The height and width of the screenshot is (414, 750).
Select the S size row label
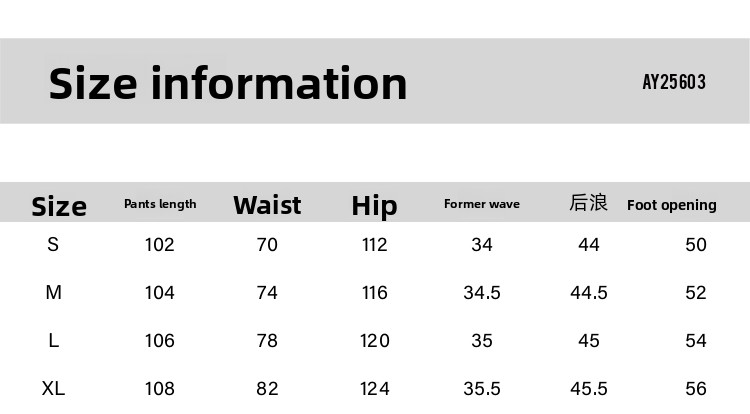point(53,245)
